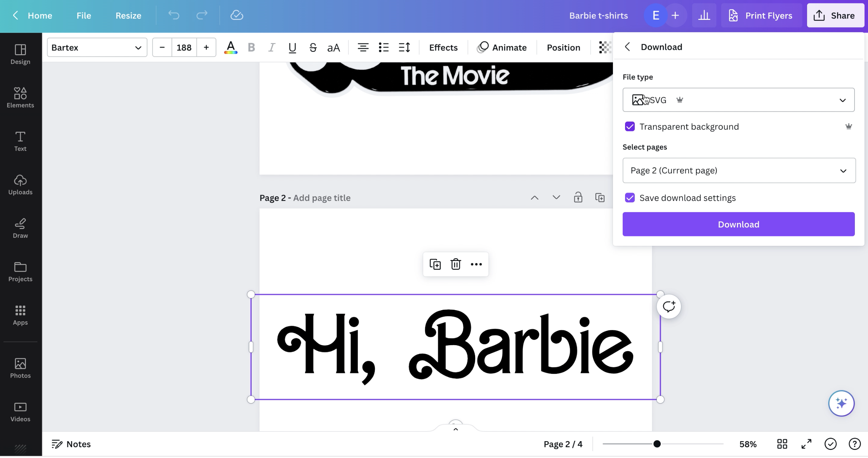Screen dimensions: 868x458
Task: Open the Apps panel
Action: (x=20, y=315)
